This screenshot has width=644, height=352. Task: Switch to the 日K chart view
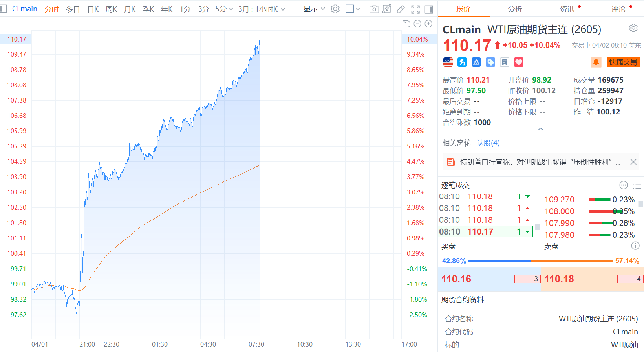[93, 9]
